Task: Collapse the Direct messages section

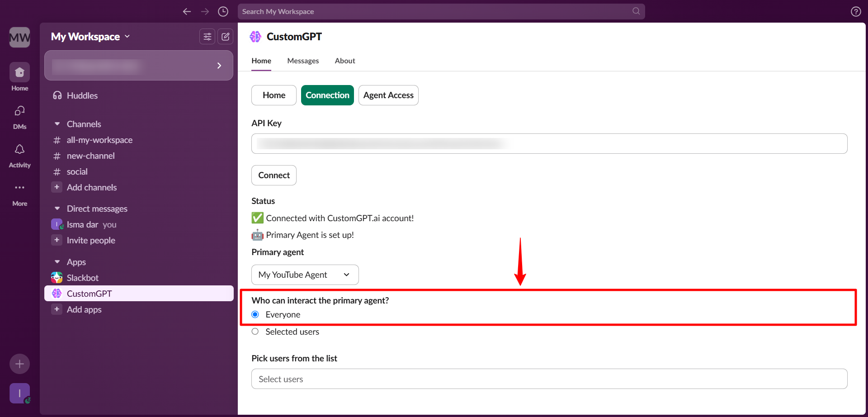Action: click(x=57, y=208)
